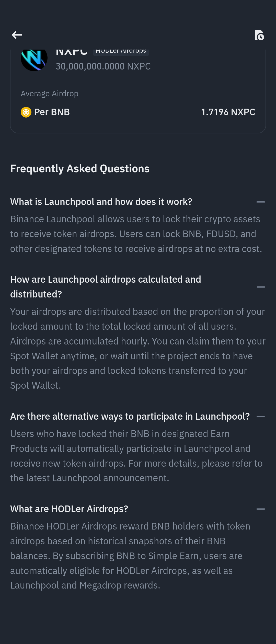The height and width of the screenshot is (644, 276).
Task: Tap the Binance Launchpool description paragraph
Action: click(x=136, y=234)
